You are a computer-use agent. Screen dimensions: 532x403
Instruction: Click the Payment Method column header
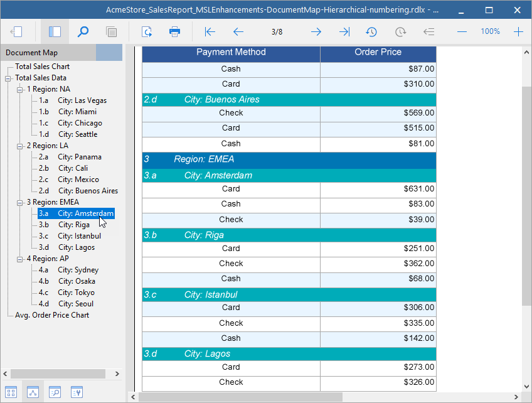(231, 54)
